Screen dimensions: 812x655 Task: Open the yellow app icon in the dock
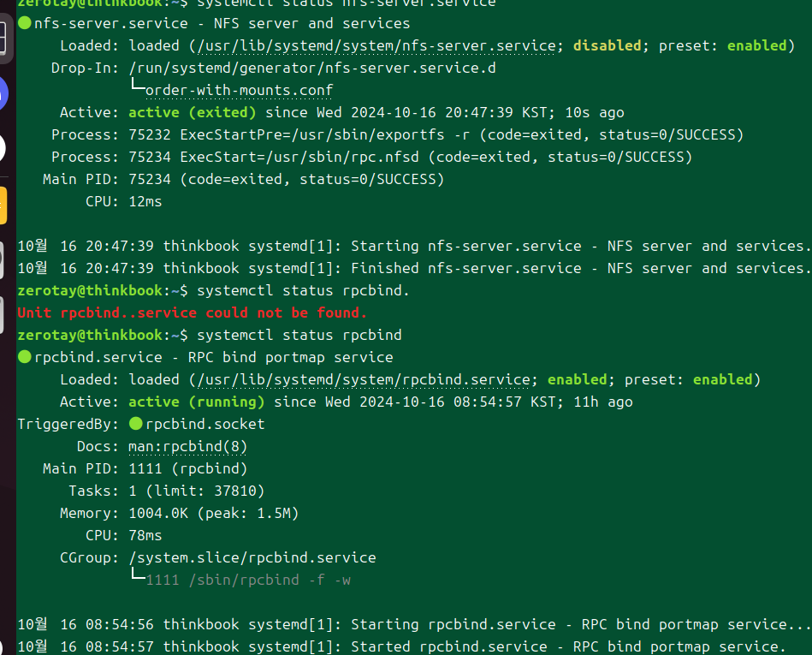[3, 205]
